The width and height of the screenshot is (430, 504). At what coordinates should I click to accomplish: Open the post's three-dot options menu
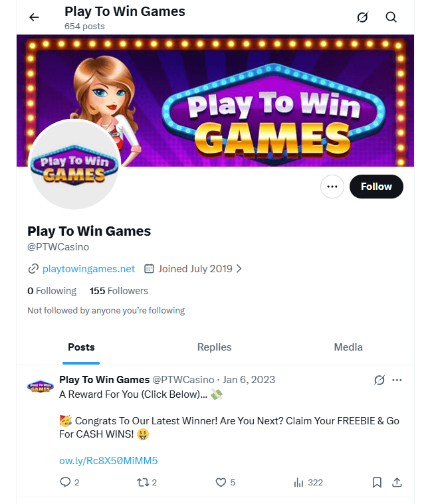[397, 380]
